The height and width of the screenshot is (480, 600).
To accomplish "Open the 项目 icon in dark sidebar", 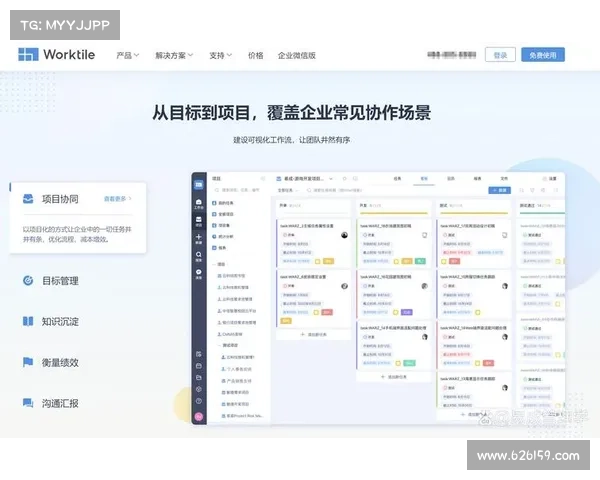I will tap(199, 221).
